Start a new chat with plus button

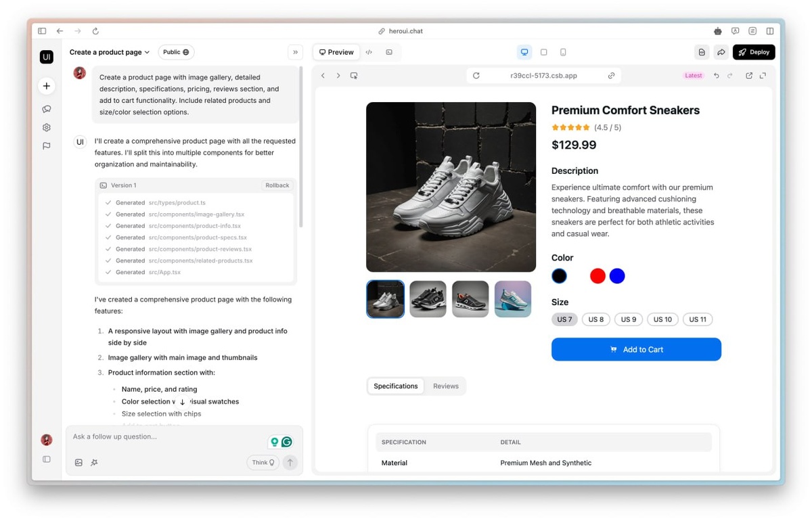point(46,86)
